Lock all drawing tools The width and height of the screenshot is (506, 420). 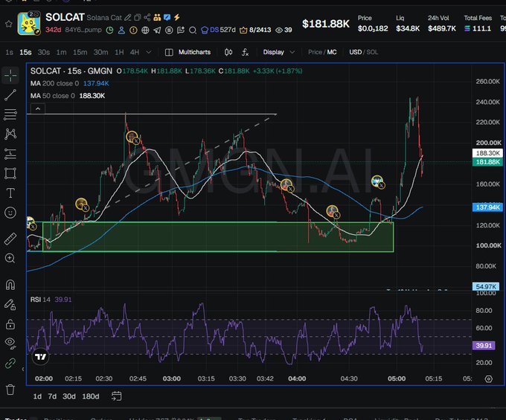point(10,324)
